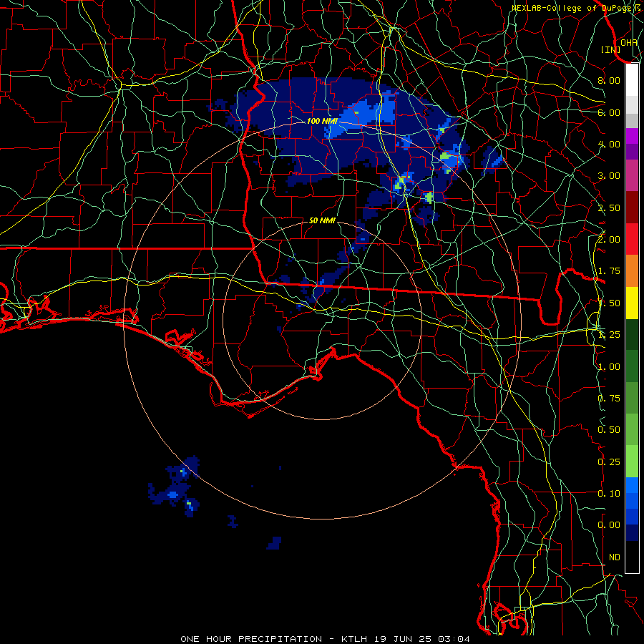Screen dimensions: 644x644
Task: Click the 2.00 legend value
Action: pos(609,240)
